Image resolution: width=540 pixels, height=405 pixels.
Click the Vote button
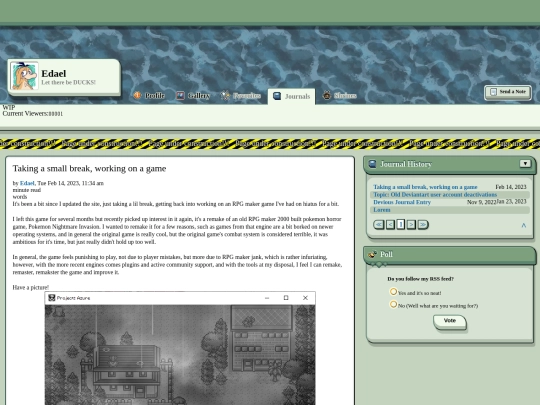click(x=450, y=322)
